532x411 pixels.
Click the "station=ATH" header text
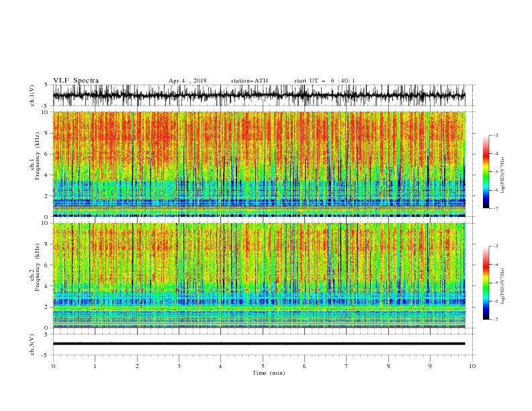tap(249, 81)
